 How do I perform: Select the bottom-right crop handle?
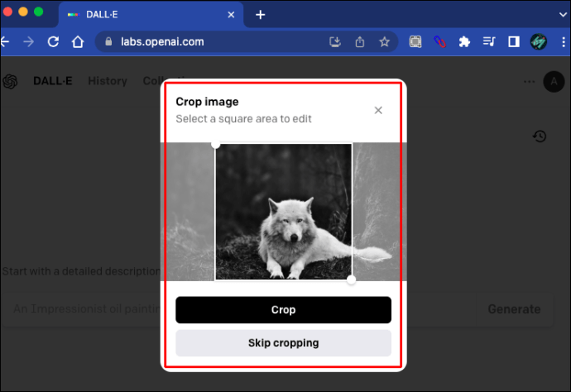point(351,280)
